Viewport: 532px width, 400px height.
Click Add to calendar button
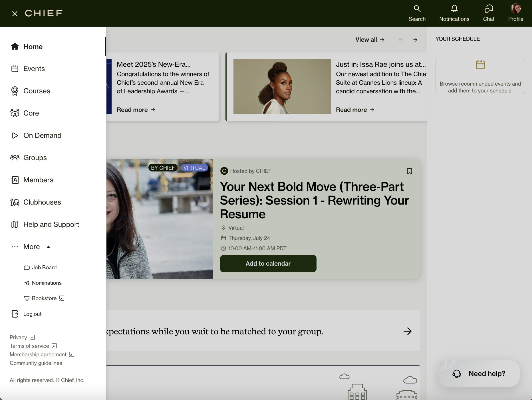point(268,264)
